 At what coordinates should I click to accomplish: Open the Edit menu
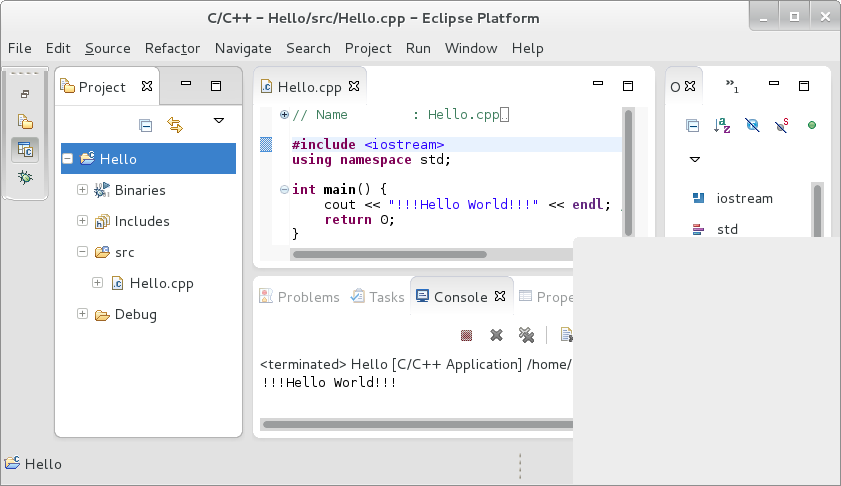point(58,48)
